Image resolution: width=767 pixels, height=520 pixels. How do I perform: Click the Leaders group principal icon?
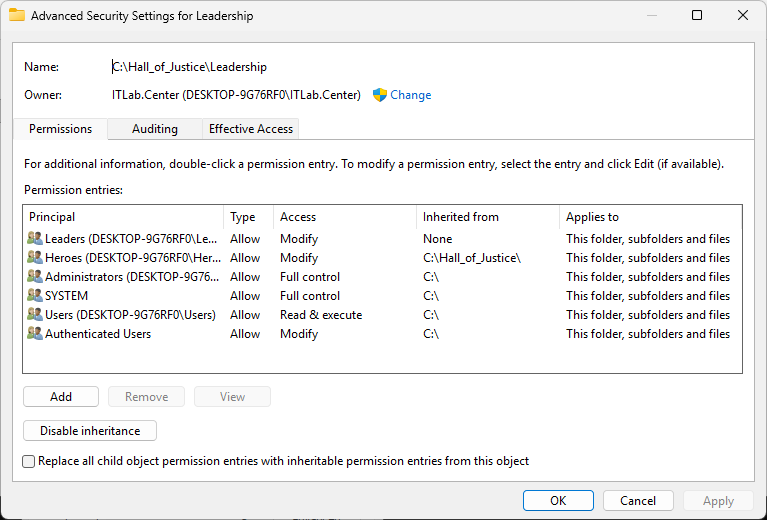coord(35,239)
